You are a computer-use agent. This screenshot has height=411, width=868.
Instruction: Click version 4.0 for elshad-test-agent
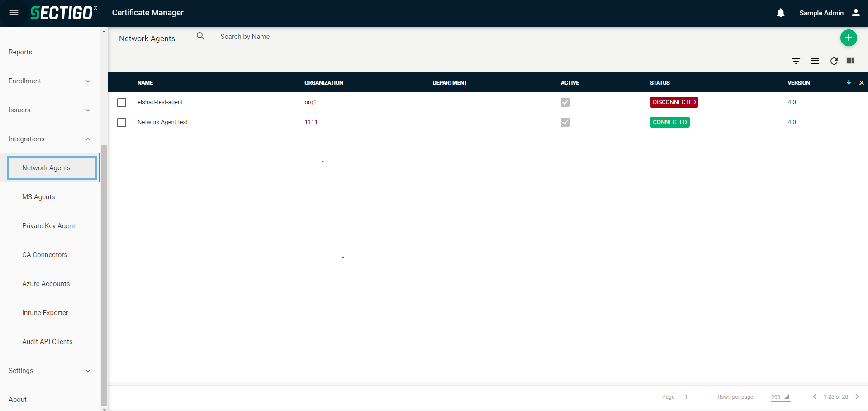[792, 102]
